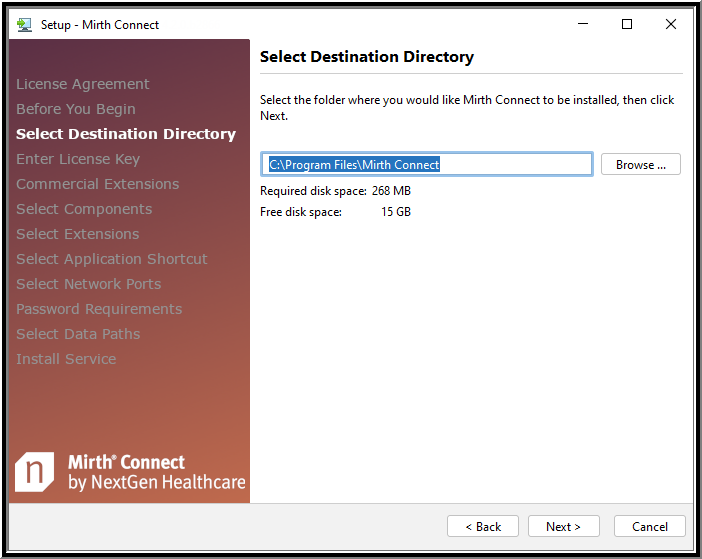Click the Required disk space label
This screenshot has width=702, height=559.
point(313,191)
